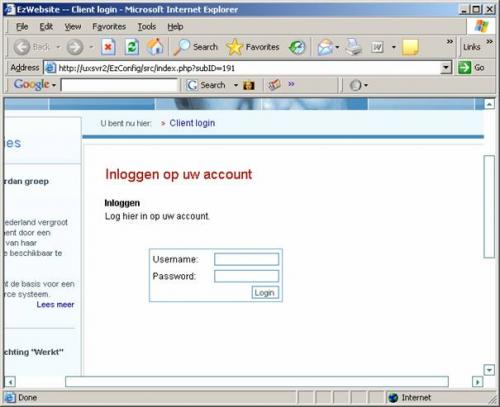Click the Mail envelope icon

[x=325, y=47]
